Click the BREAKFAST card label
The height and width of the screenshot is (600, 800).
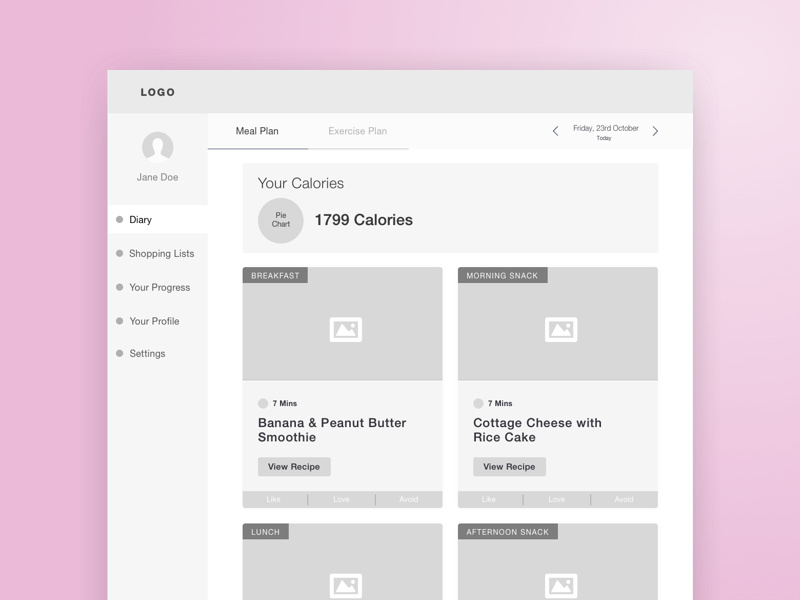coord(275,276)
